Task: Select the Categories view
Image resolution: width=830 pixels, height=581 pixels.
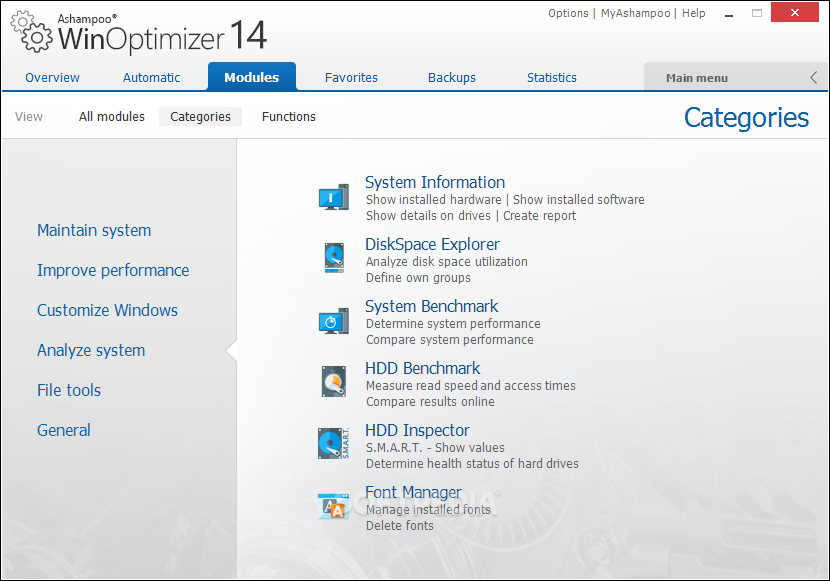Action: coord(200,116)
